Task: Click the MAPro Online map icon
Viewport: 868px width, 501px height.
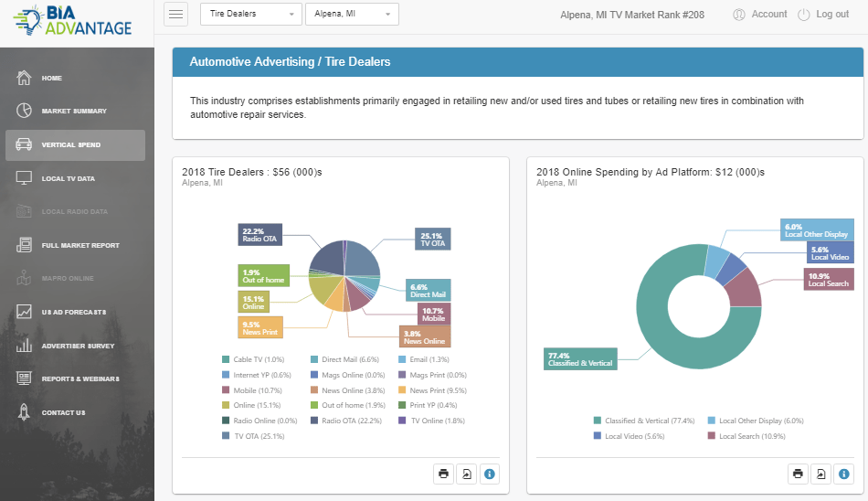Action: click(x=24, y=278)
